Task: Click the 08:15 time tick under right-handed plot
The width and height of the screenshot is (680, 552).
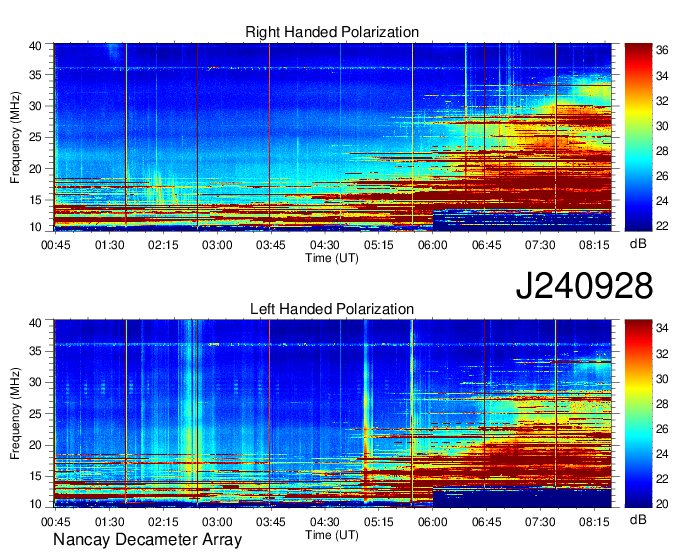Action: tap(594, 245)
